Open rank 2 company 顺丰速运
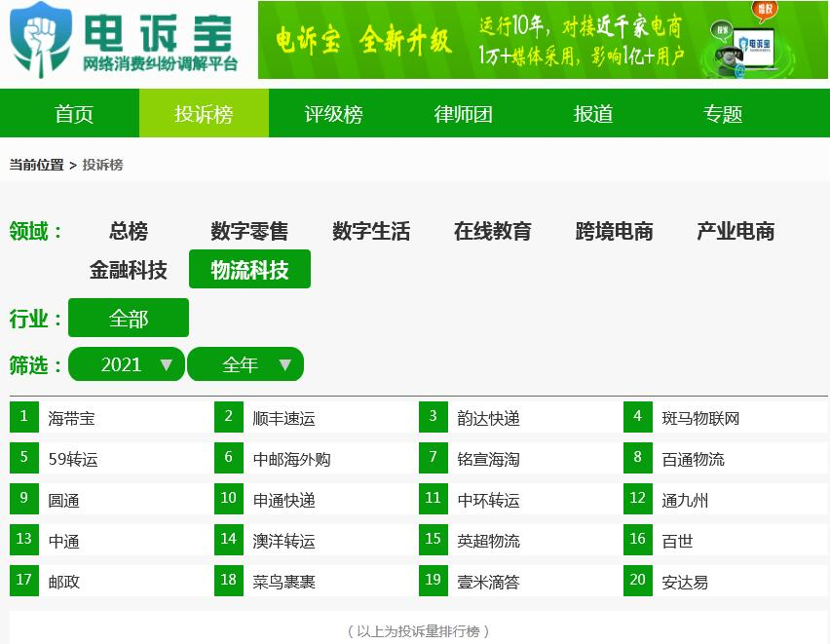Viewport: 830px width, 644px height. pos(283,418)
